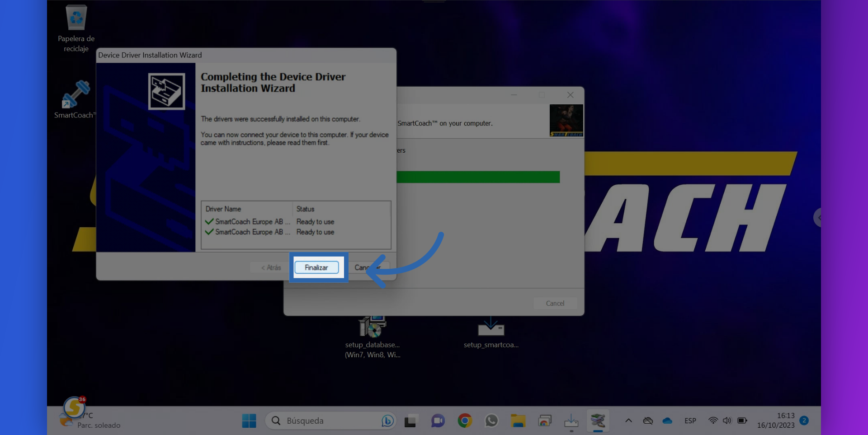Open the Papelera de reciclaje
The image size is (868, 435).
tap(76, 18)
